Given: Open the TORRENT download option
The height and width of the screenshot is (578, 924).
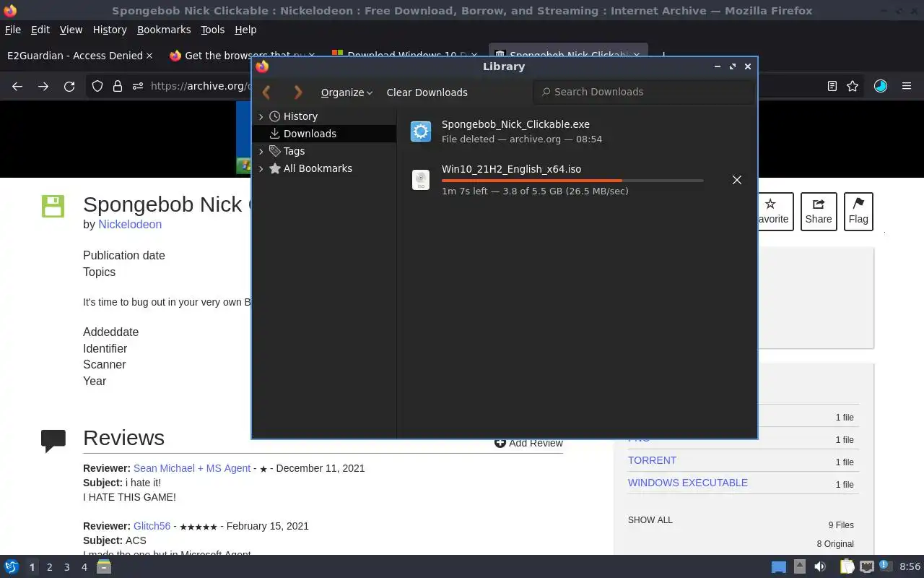Looking at the screenshot, I should (x=652, y=460).
